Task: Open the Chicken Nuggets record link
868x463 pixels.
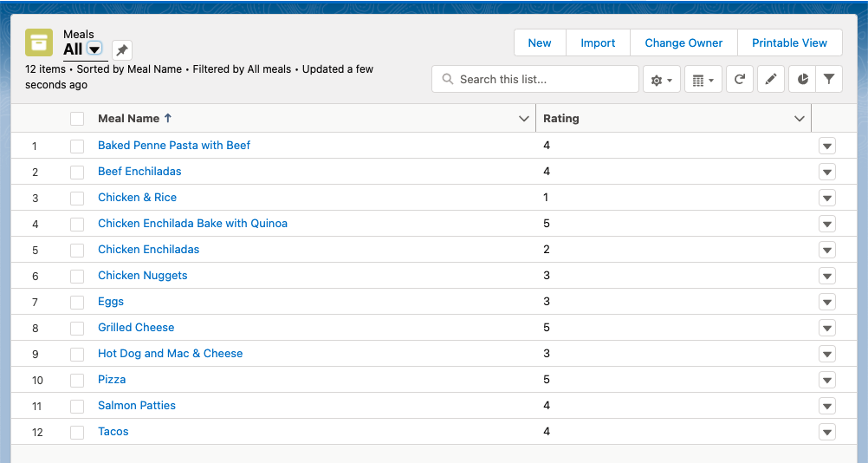Action: [x=143, y=276]
